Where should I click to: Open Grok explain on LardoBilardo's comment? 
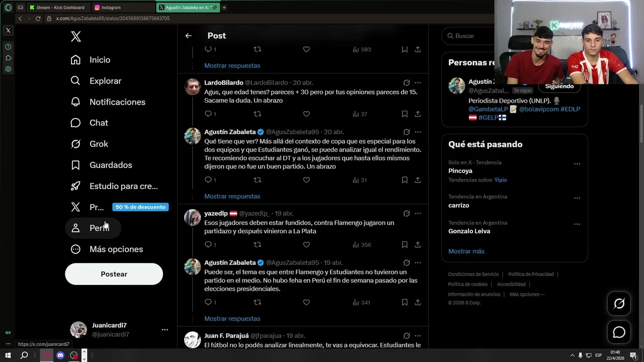coord(406,82)
